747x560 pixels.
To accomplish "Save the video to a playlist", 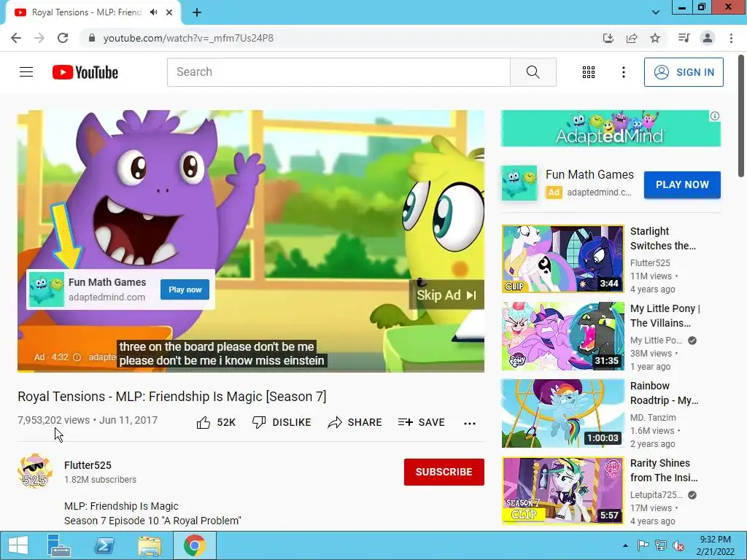I will pyautogui.click(x=421, y=422).
